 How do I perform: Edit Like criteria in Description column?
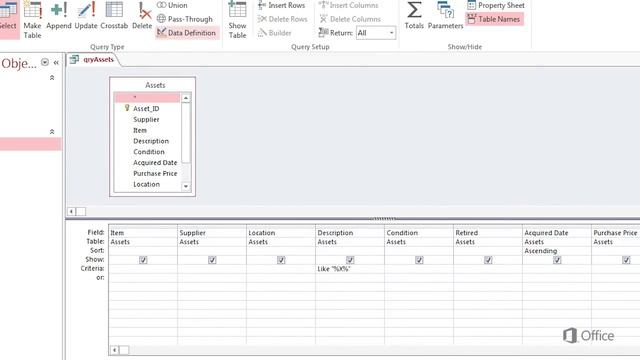350,269
